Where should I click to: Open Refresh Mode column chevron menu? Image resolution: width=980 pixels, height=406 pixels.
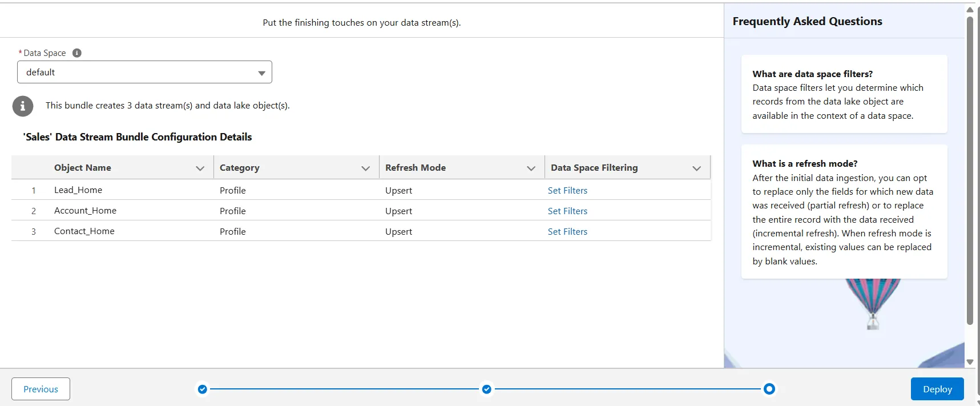coord(531,168)
